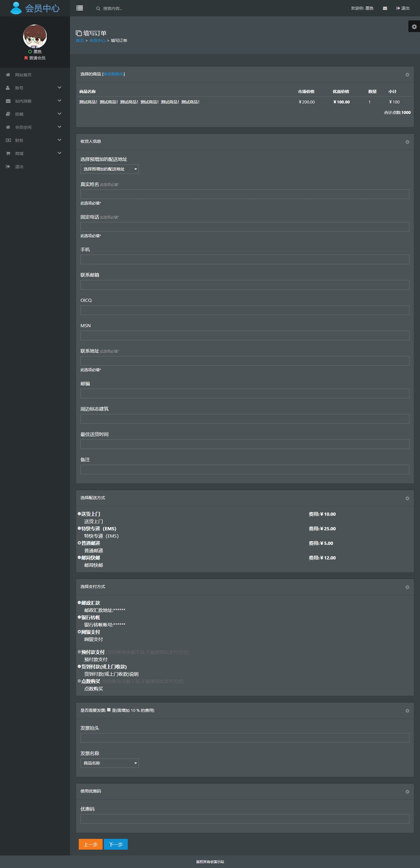Click 首页 breadcrumb link
Viewport: 420px width, 868px height.
pyautogui.click(x=80, y=41)
